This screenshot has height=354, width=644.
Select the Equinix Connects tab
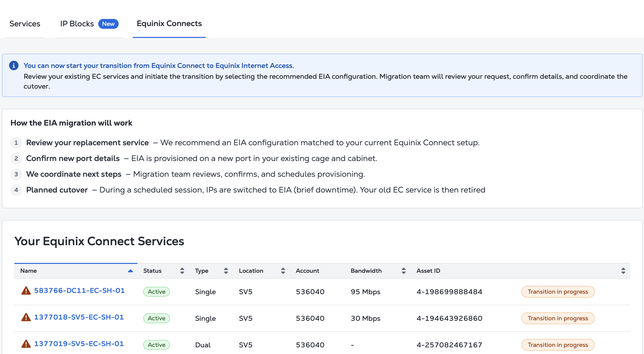169,23
